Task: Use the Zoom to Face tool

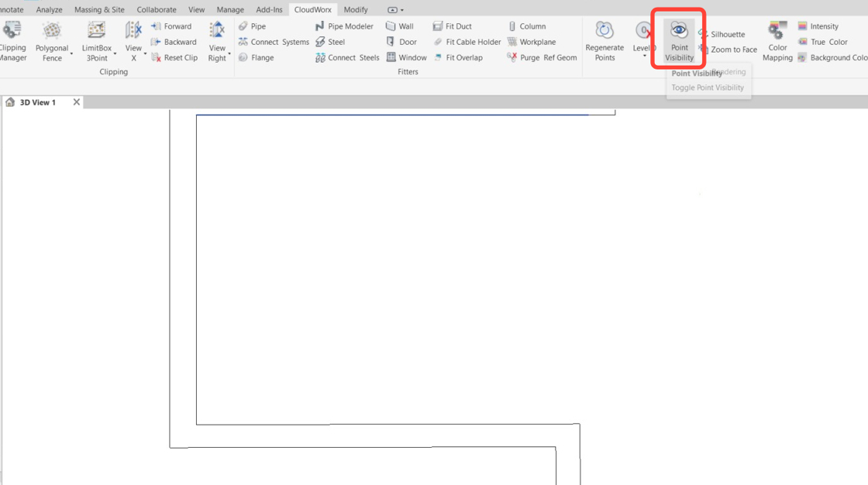Action: 733,49
